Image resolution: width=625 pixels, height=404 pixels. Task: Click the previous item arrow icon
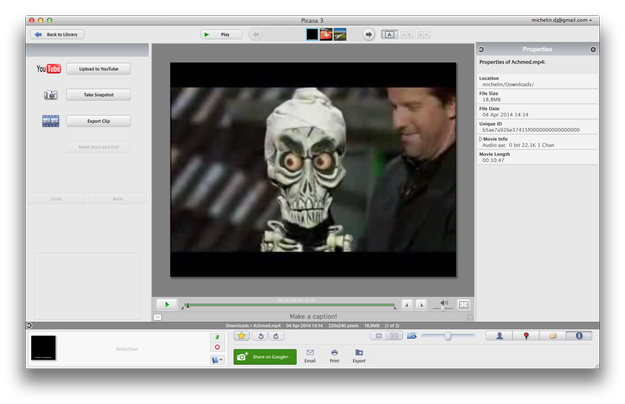tap(256, 35)
